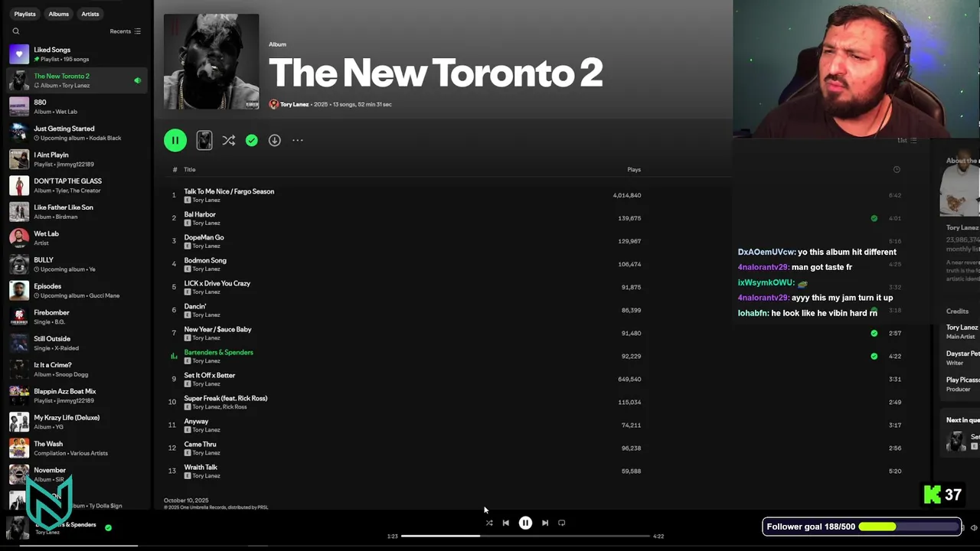
Task: Open My Krazy Life (Deluxe) album
Action: click(77, 422)
